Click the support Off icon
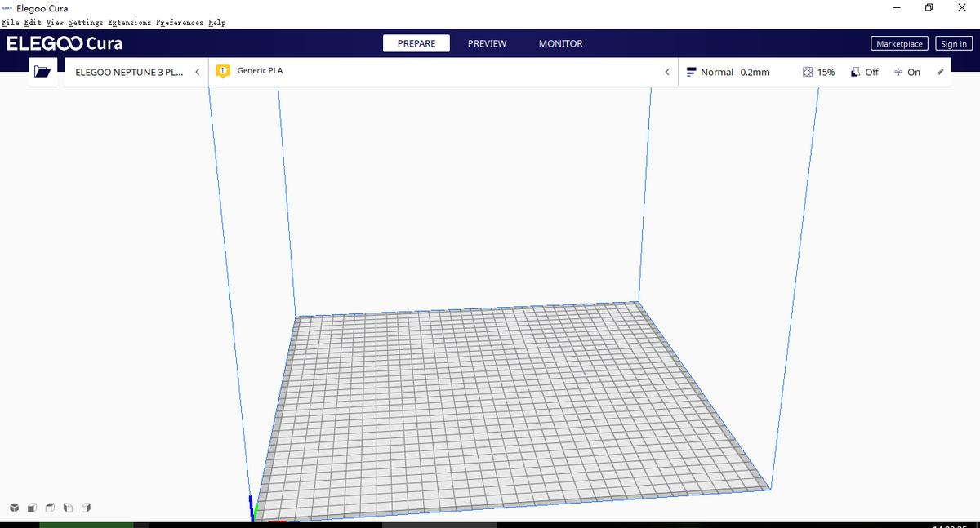980x528 pixels. point(855,72)
